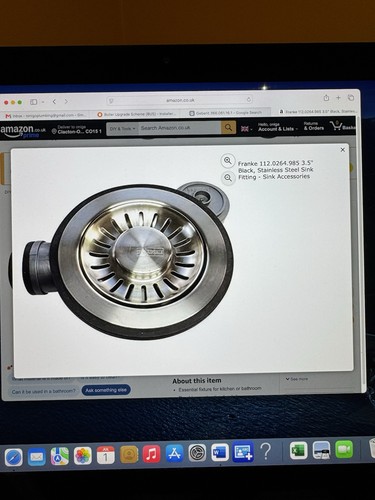Open the Preview icon in the Dock

point(321,450)
